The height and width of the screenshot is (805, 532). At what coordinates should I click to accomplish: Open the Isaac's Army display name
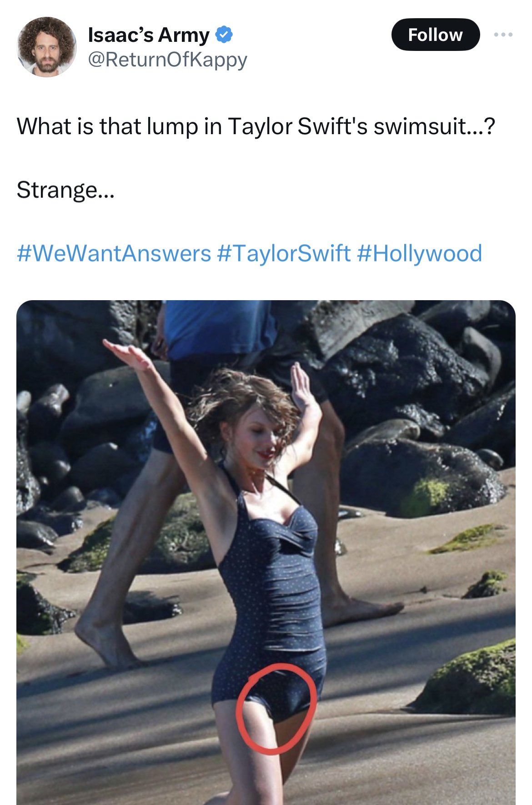pyautogui.click(x=148, y=35)
